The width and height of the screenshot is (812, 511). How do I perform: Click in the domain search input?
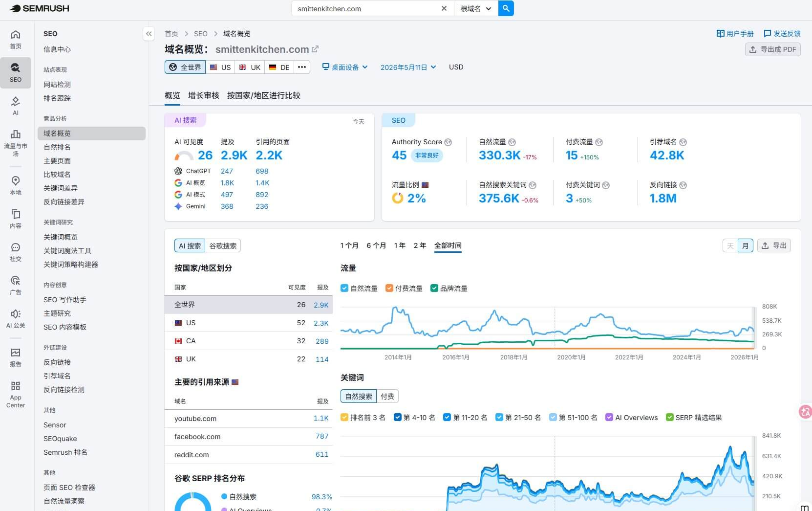366,8
